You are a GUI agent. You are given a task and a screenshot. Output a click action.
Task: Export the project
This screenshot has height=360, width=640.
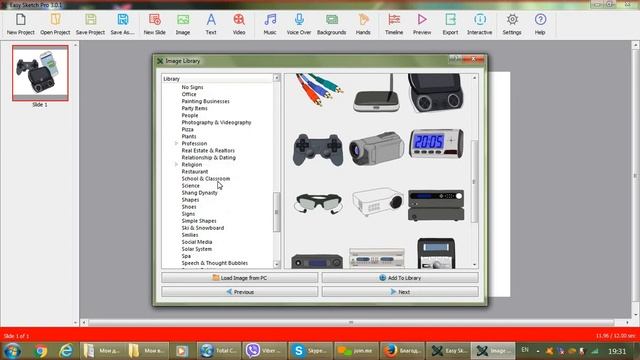coord(450,24)
